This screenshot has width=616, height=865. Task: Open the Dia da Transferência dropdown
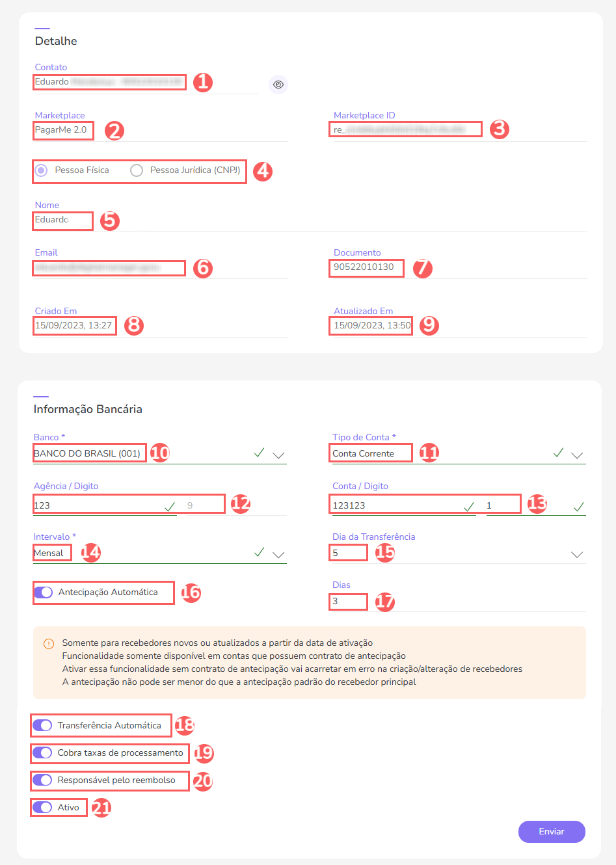[577, 555]
